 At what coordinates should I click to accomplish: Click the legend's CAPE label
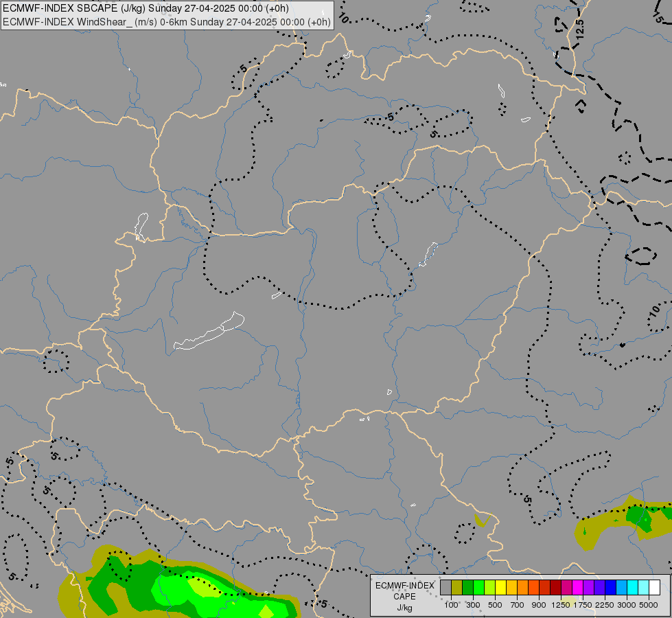pos(404,597)
